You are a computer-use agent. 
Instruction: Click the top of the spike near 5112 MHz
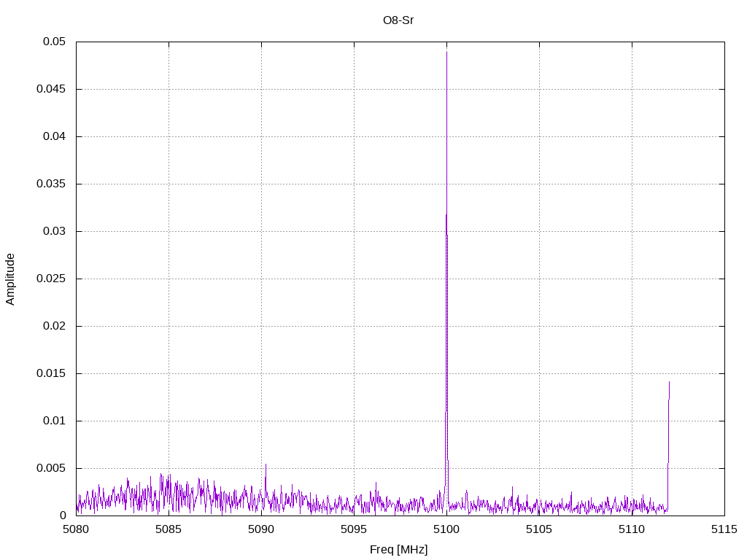[670, 382]
